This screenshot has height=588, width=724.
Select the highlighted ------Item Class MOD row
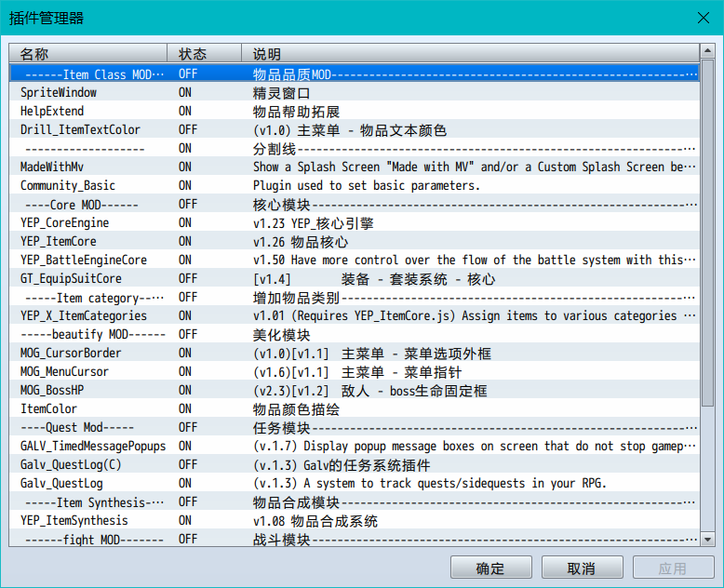tap(354, 73)
